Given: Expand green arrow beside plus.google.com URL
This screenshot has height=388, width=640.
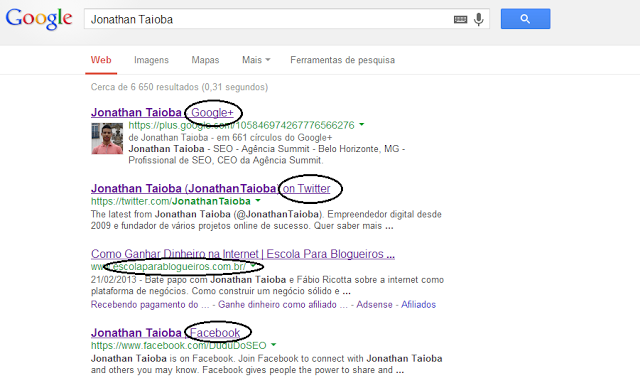Looking at the screenshot, I should pos(361,125).
